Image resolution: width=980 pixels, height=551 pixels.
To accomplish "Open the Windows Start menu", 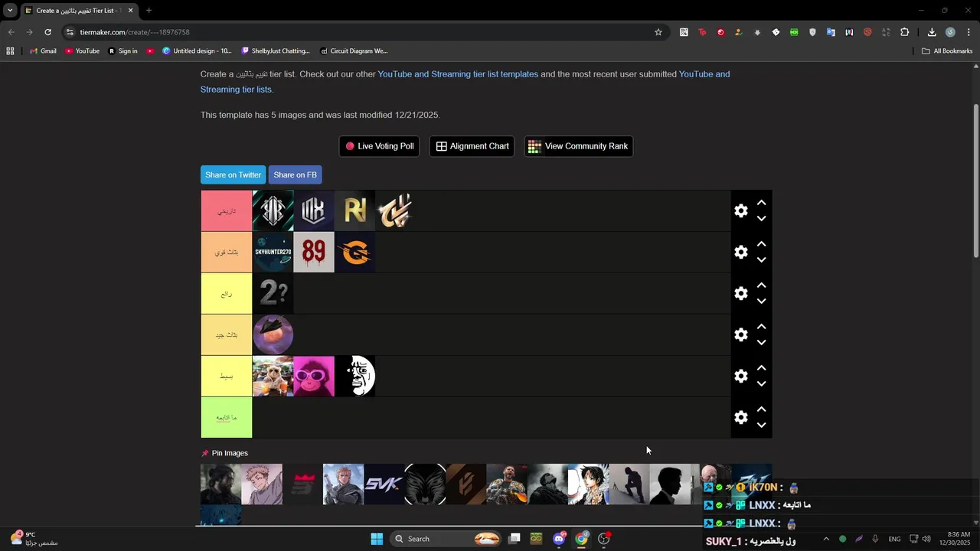I will click(377, 539).
